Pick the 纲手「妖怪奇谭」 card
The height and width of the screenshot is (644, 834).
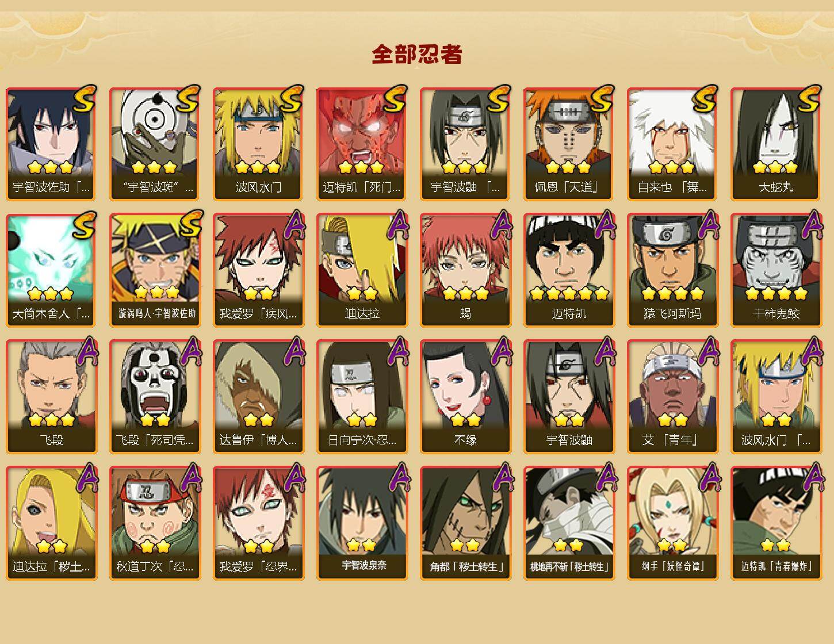(x=672, y=523)
